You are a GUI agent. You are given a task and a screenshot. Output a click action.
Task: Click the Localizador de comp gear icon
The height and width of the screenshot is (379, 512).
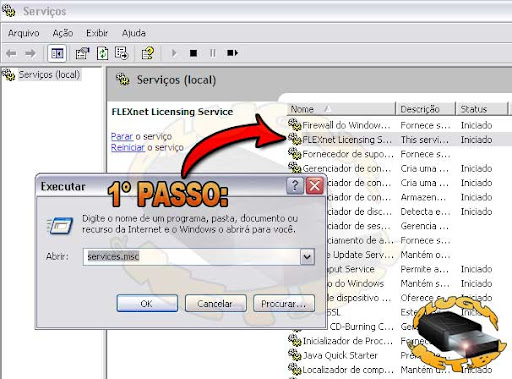295,369
